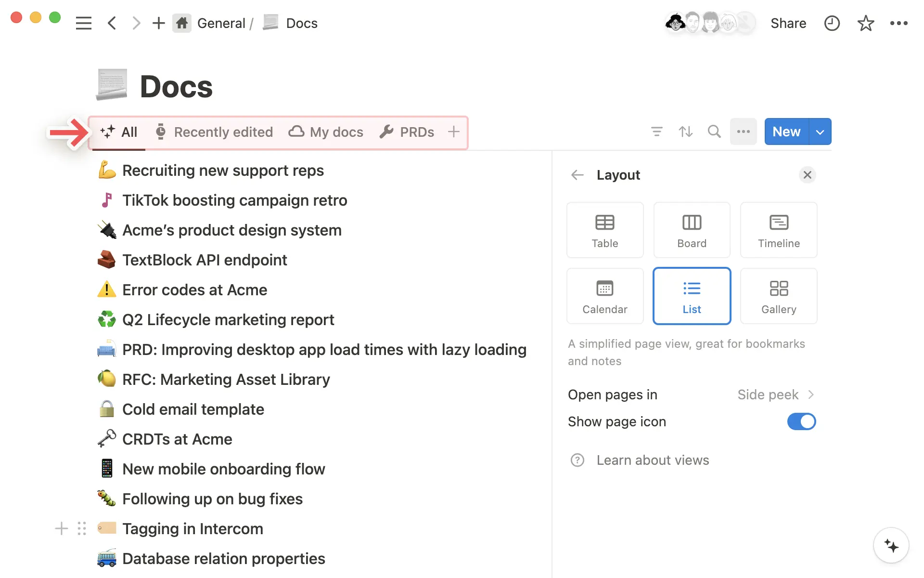Toggle Show page icon switch

click(x=801, y=421)
